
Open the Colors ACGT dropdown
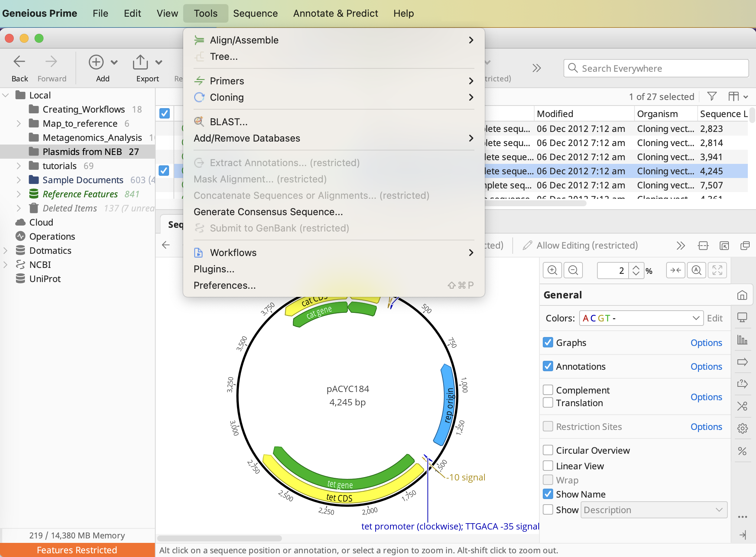(641, 318)
